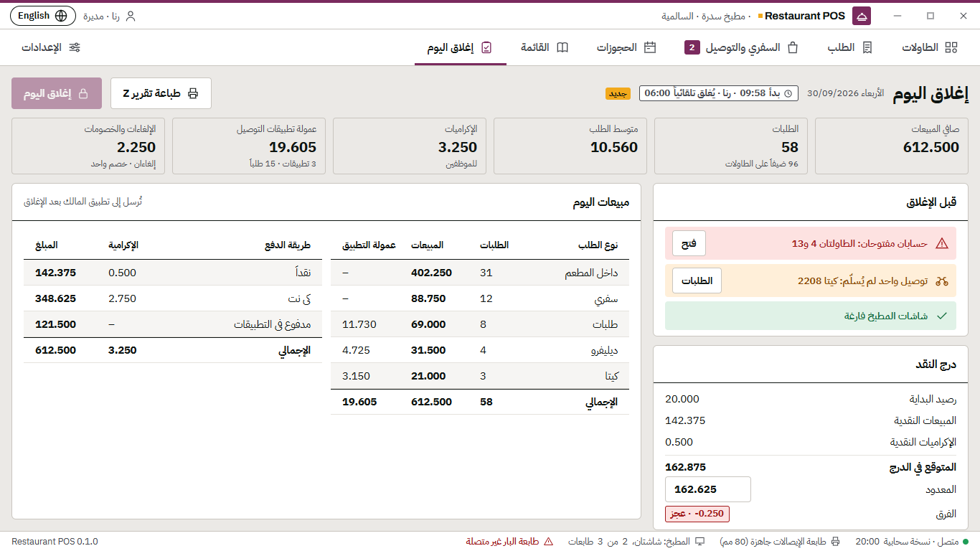The width and height of the screenshot is (980, 551).
Task: Click the 348.625 amount in the كي نت row
Action: tap(55, 298)
